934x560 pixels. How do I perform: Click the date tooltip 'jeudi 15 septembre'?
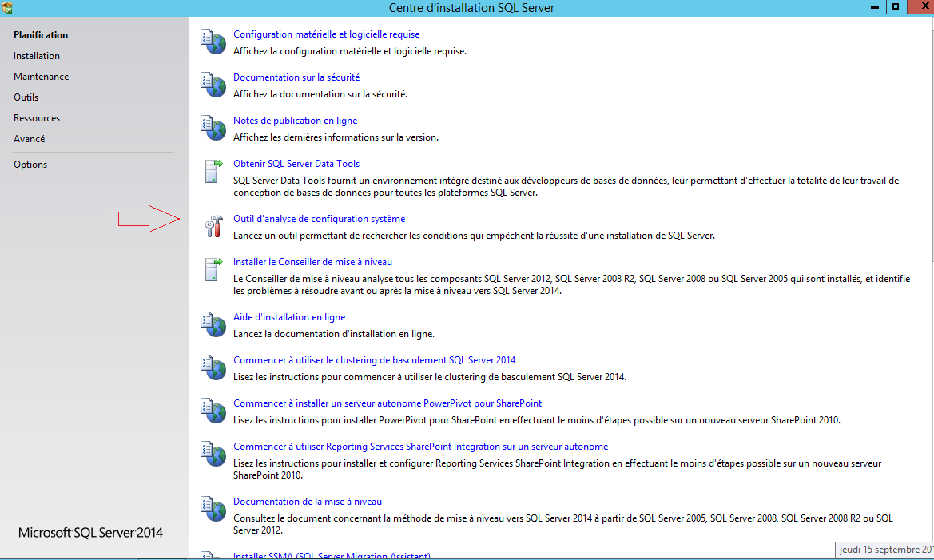885,550
